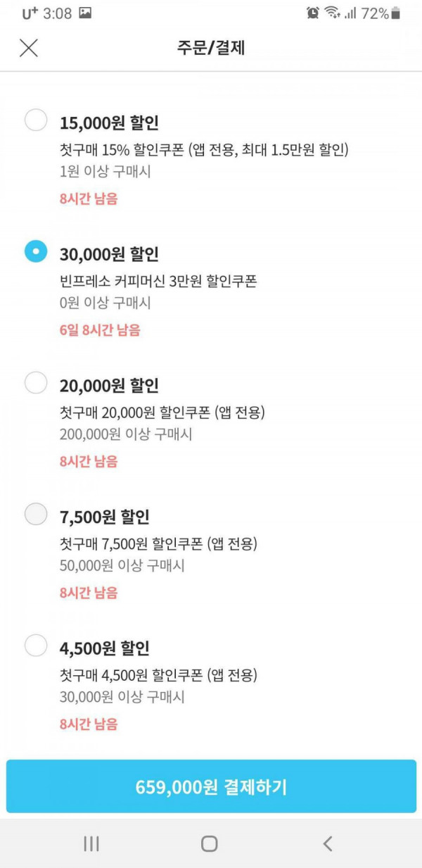Choose the 20,000원 할인 coupon radio button
422x868 pixels.
pos(36,383)
